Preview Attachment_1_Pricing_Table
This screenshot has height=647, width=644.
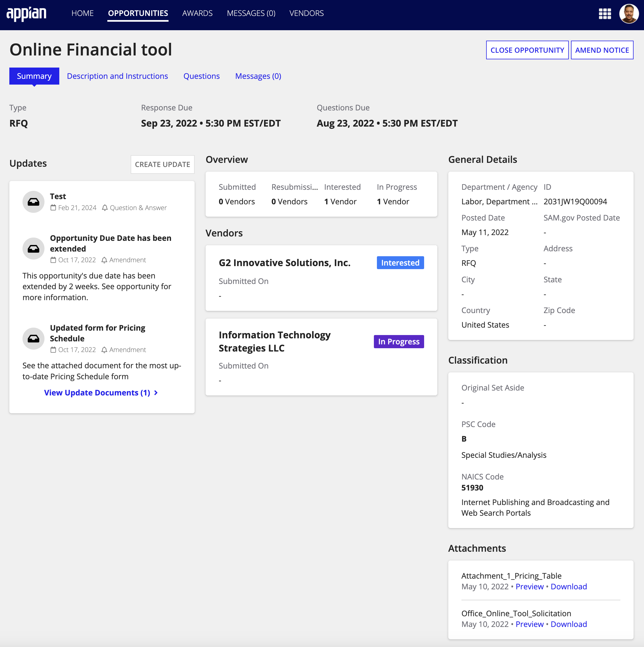(530, 587)
